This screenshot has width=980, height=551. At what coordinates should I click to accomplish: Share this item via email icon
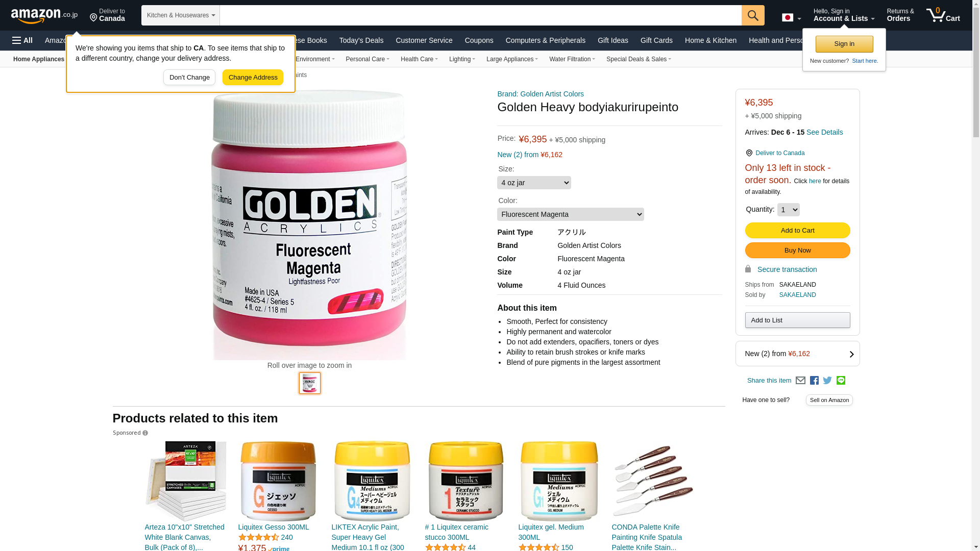800,381
